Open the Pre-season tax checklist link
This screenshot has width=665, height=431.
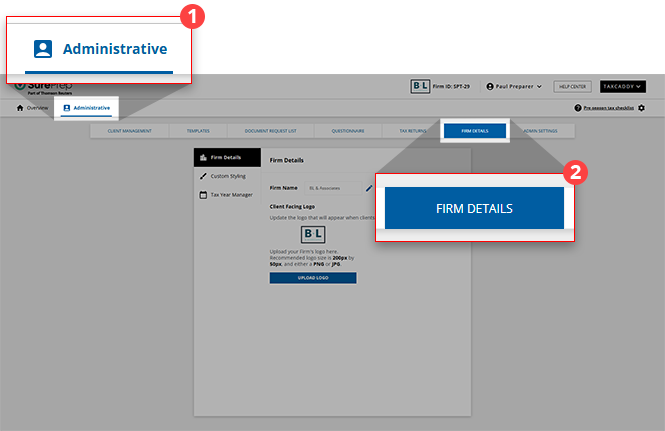click(x=609, y=108)
